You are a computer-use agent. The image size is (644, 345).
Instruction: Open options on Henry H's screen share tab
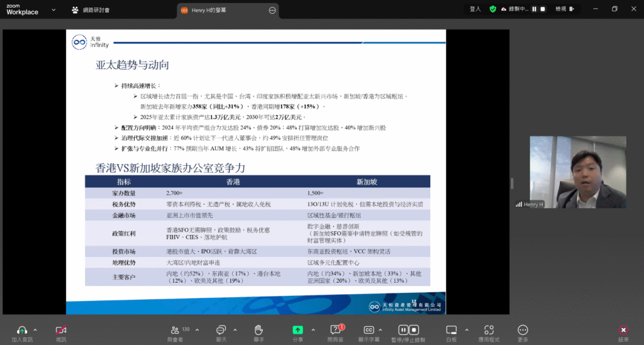[272, 10]
